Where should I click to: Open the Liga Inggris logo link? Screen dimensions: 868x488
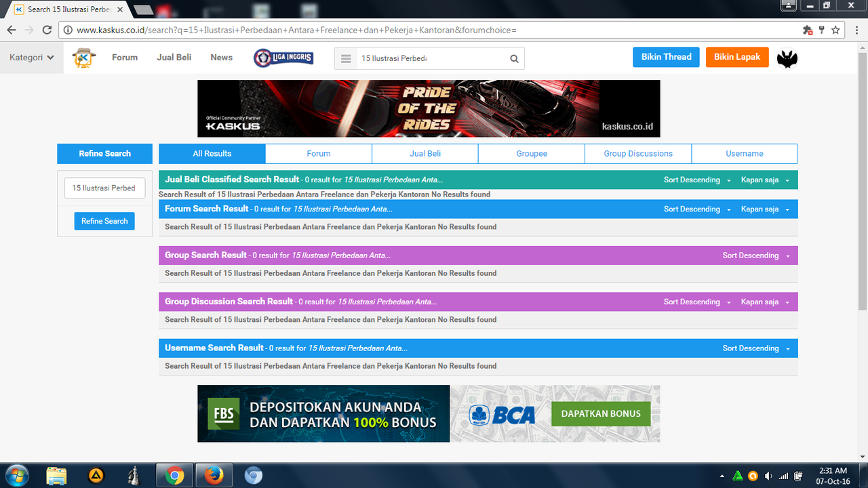click(x=283, y=58)
